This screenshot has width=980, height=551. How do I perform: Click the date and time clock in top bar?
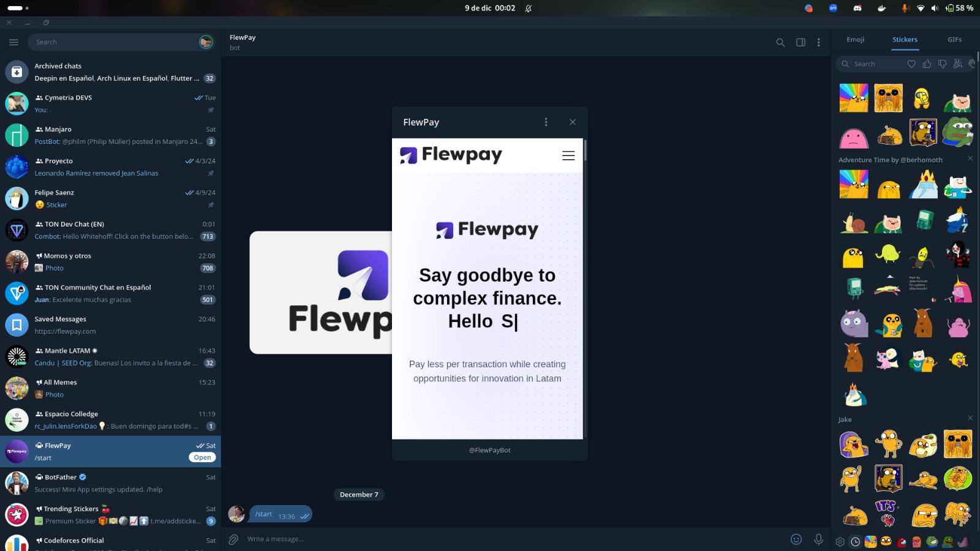[x=489, y=8]
